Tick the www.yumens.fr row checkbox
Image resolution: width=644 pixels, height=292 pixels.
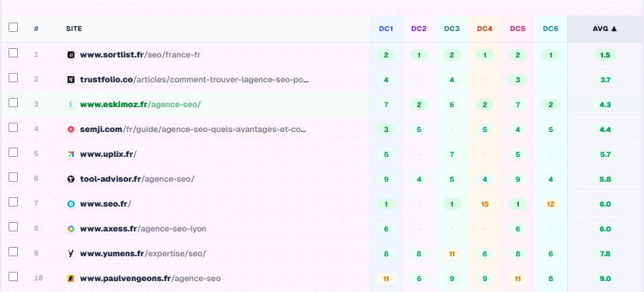point(13,252)
